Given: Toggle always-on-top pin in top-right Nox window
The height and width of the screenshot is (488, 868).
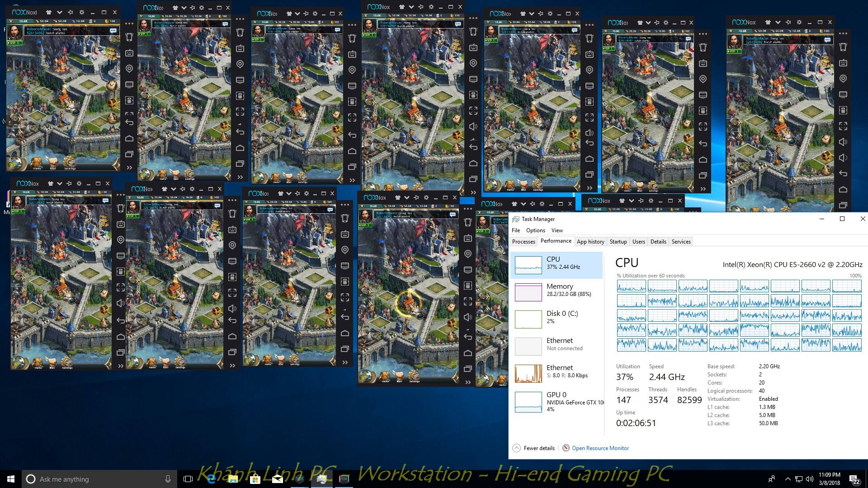Looking at the screenshot, I should click(x=788, y=22).
